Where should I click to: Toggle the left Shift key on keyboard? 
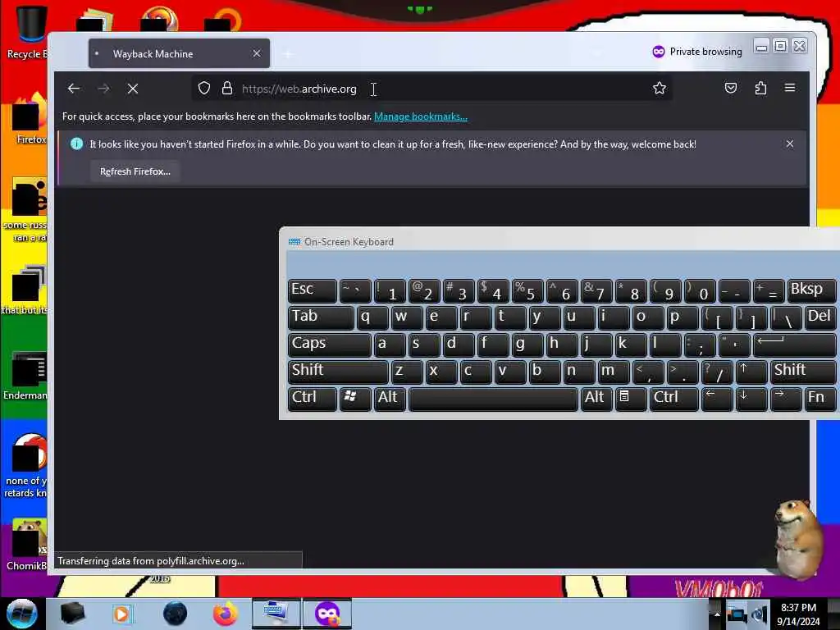click(338, 372)
